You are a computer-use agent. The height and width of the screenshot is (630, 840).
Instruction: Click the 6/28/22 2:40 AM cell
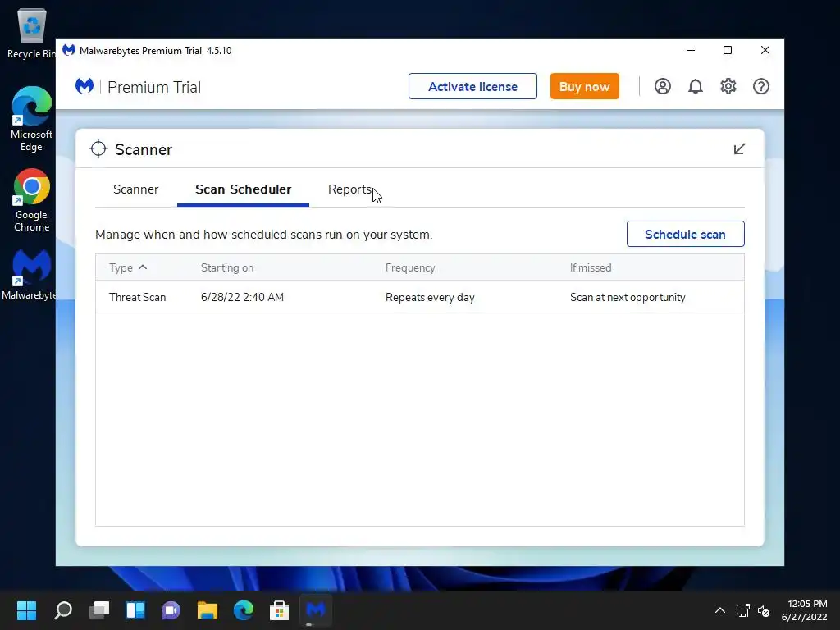point(242,297)
